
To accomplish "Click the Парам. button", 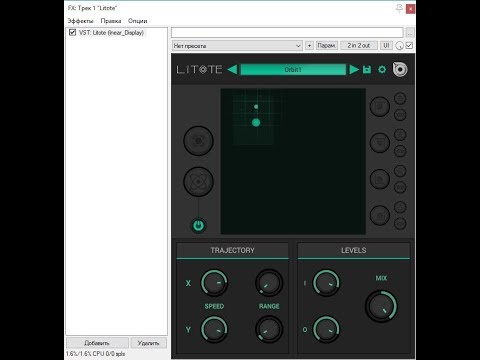I will [x=327, y=45].
